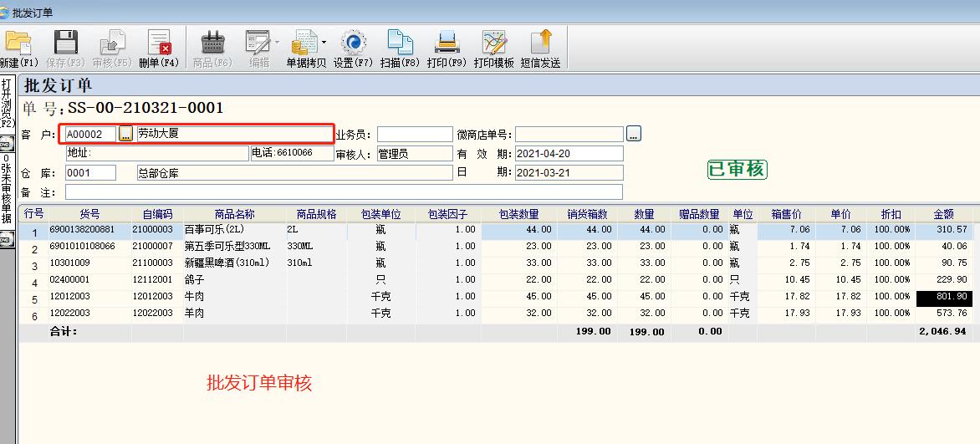Click the 货号 column header
The image size is (980, 444).
90,214
